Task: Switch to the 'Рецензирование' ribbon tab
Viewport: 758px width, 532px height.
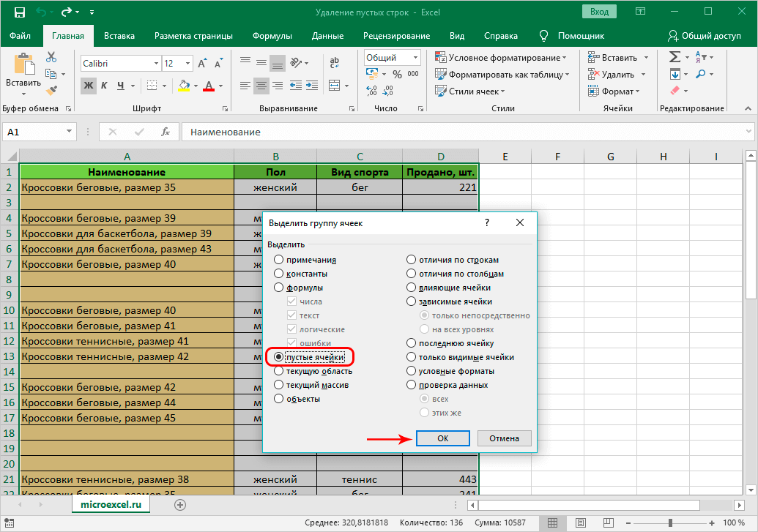Action: click(x=396, y=36)
